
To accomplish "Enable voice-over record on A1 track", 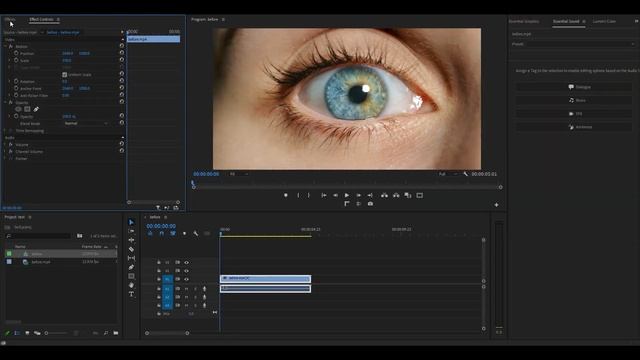I will [204, 289].
